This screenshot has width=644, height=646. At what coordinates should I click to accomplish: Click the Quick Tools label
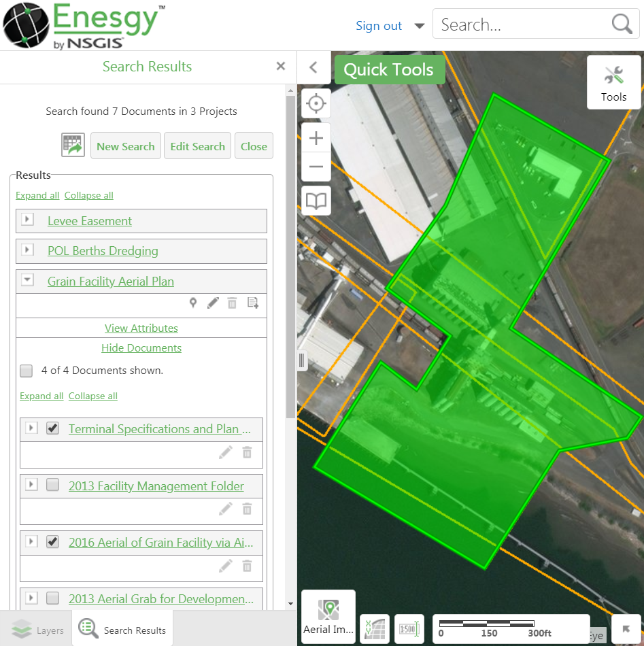point(389,69)
